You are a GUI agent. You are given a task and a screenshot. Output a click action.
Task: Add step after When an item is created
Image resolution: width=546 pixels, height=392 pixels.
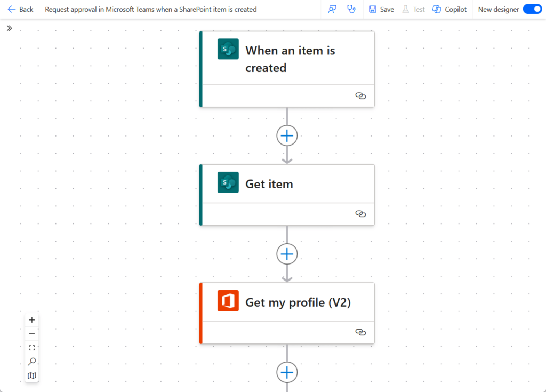pos(287,135)
